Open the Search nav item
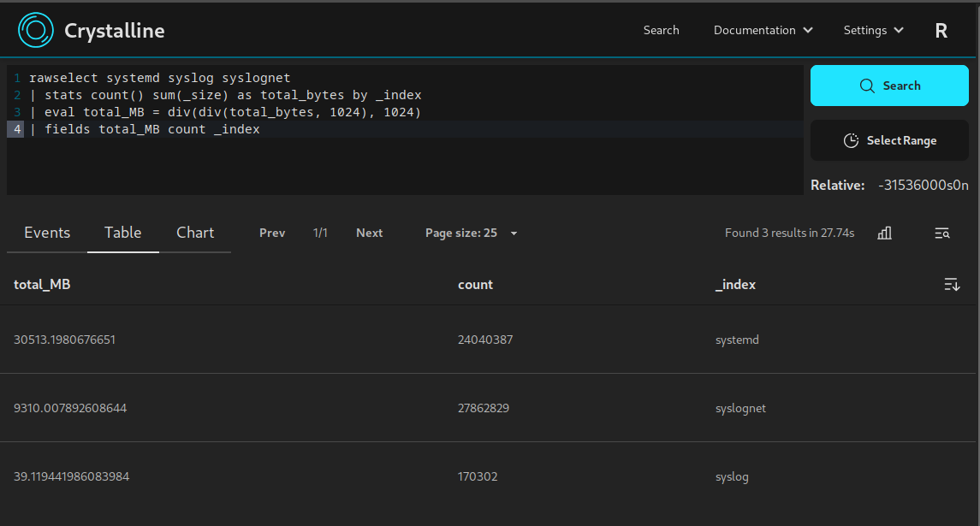This screenshot has width=980, height=526. [662, 30]
